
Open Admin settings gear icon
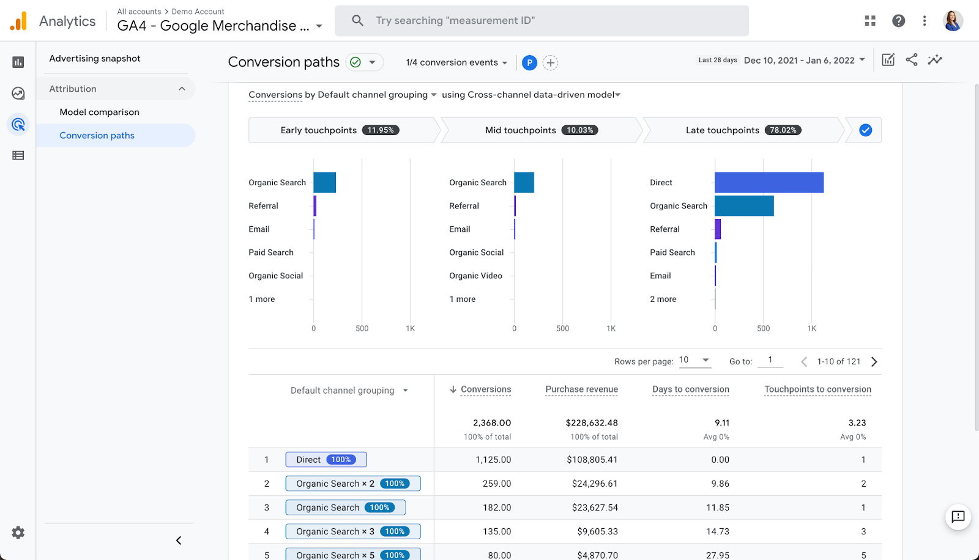coord(18,532)
